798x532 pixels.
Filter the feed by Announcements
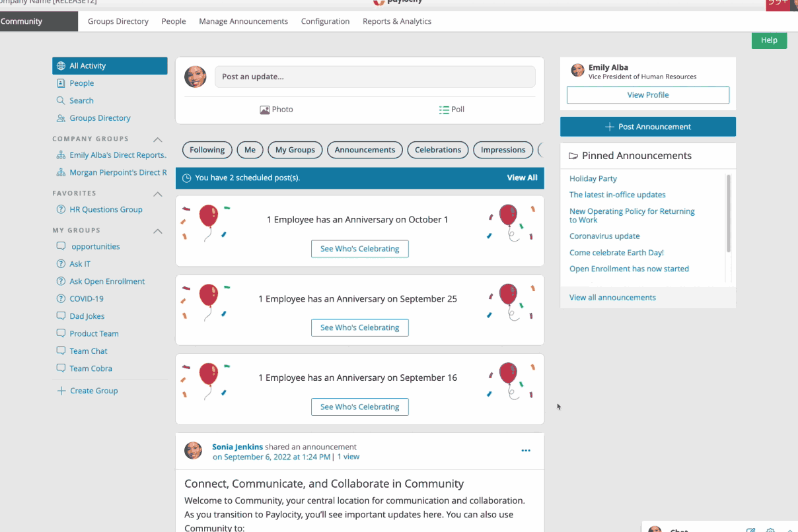(x=365, y=150)
